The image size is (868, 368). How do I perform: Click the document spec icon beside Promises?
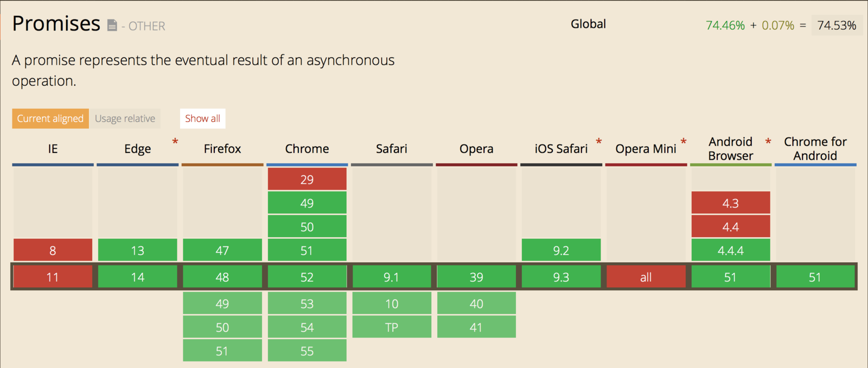pos(112,26)
